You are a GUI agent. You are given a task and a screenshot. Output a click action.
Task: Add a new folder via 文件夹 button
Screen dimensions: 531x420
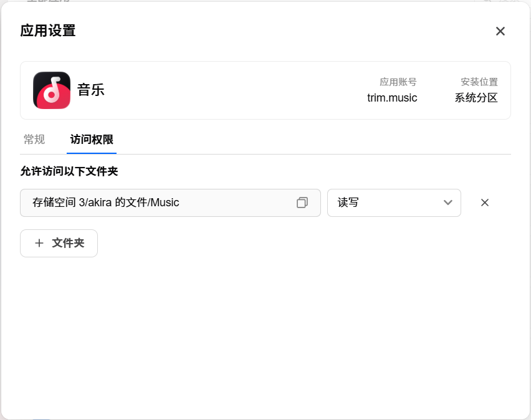tap(59, 243)
